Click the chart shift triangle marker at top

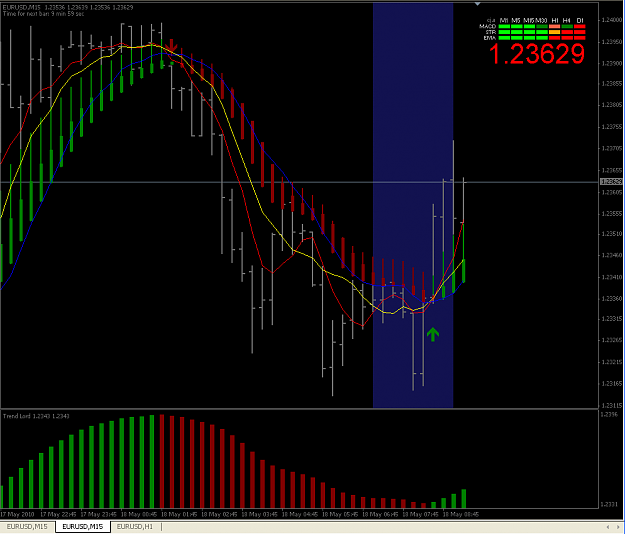click(478, 4)
